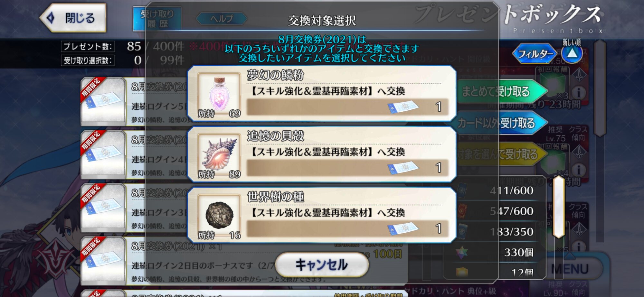Click the キャンセル button

click(x=322, y=265)
